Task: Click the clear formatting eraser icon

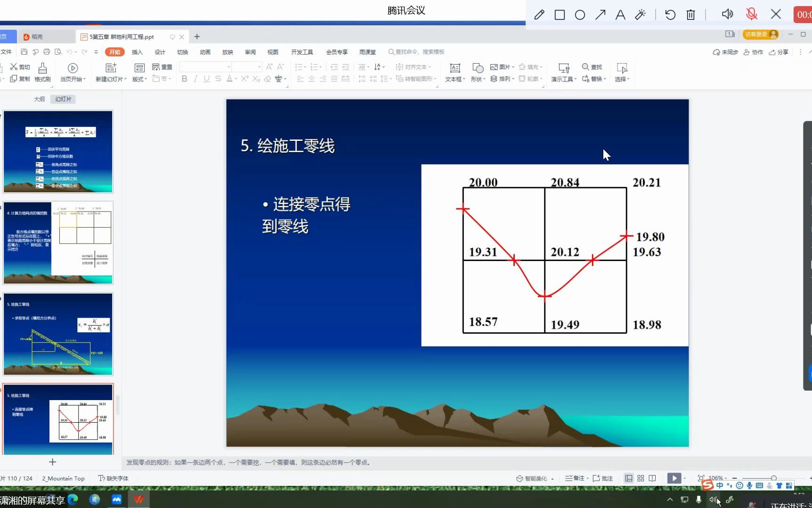Action: pos(268,79)
